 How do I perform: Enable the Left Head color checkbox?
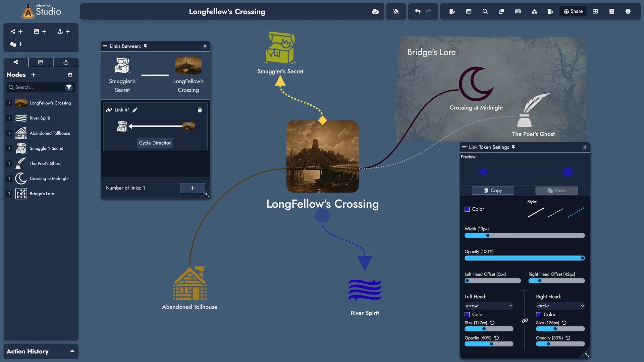(467, 314)
